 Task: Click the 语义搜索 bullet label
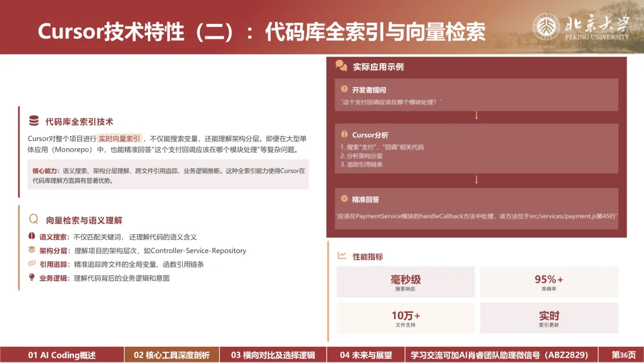pos(55,237)
